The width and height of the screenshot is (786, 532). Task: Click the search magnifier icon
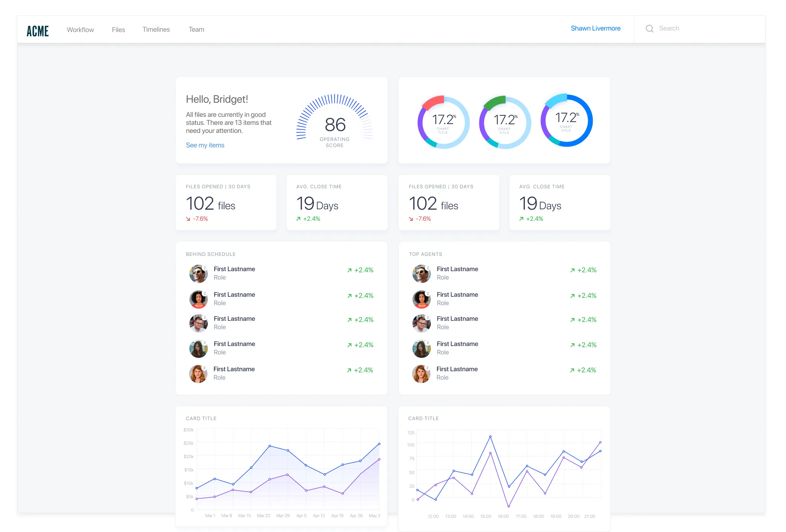(649, 29)
